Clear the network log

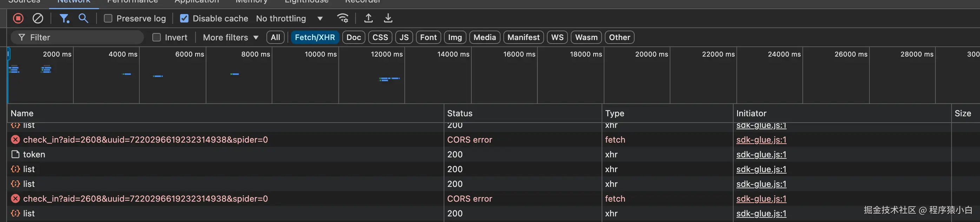point(38,18)
